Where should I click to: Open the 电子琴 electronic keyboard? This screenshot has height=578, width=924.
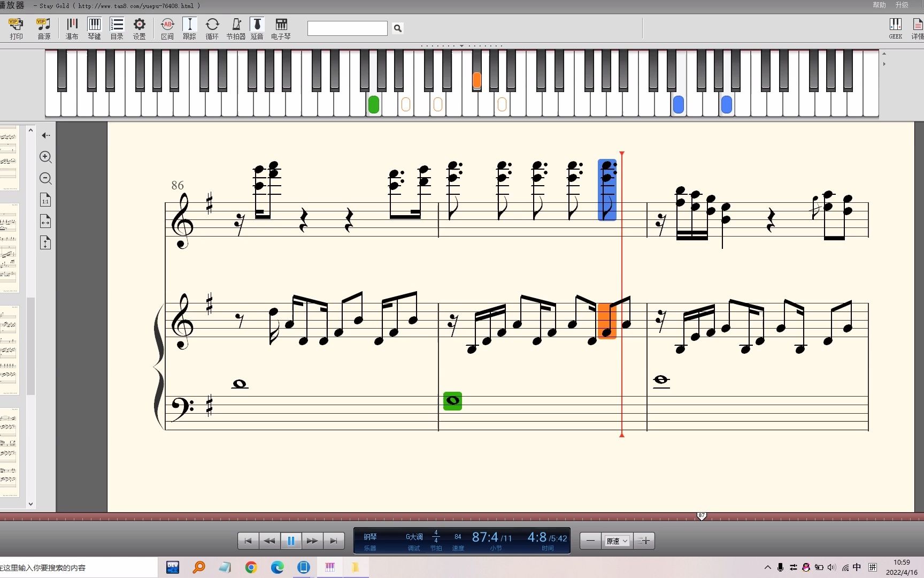pos(281,28)
